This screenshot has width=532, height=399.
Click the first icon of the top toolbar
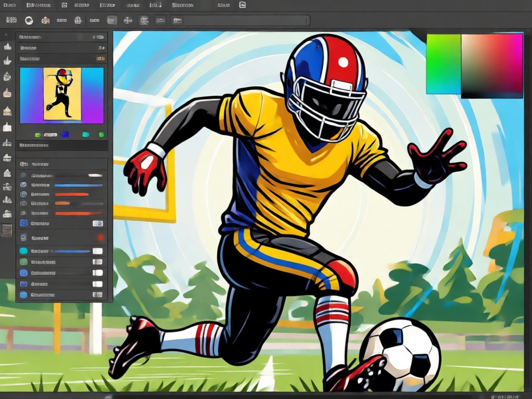point(11,20)
